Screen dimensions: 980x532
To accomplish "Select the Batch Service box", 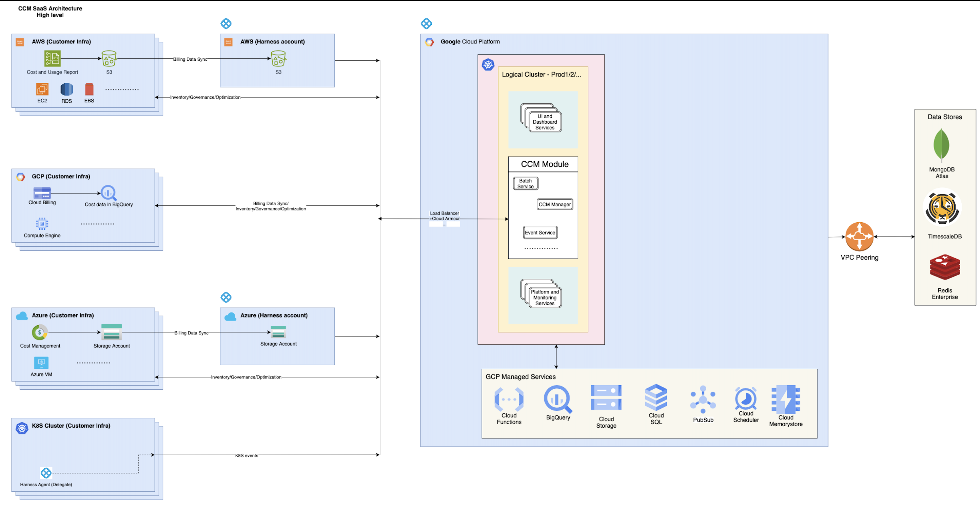I will (525, 183).
